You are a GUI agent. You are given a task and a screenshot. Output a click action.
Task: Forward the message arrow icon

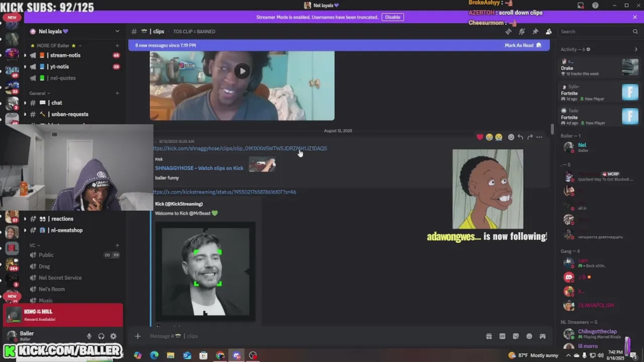click(x=530, y=137)
